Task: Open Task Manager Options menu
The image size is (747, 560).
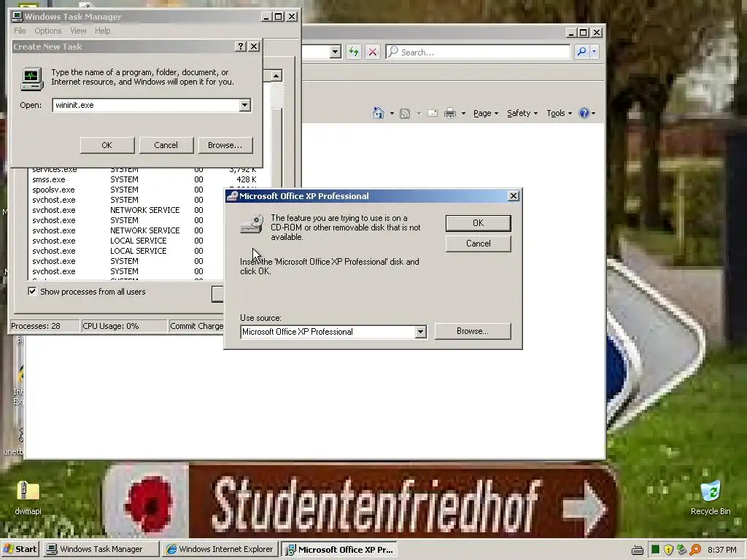Action: [47, 31]
